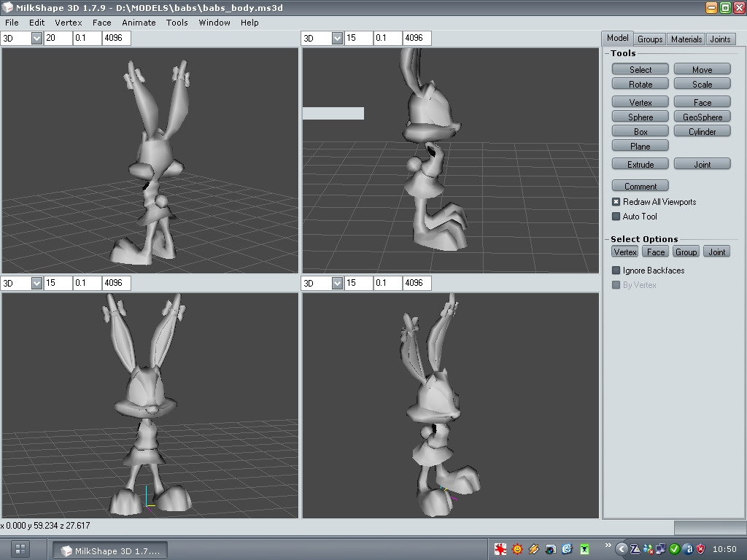Open the Window menu
The height and width of the screenshot is (560, 747).
click(214, 23)
